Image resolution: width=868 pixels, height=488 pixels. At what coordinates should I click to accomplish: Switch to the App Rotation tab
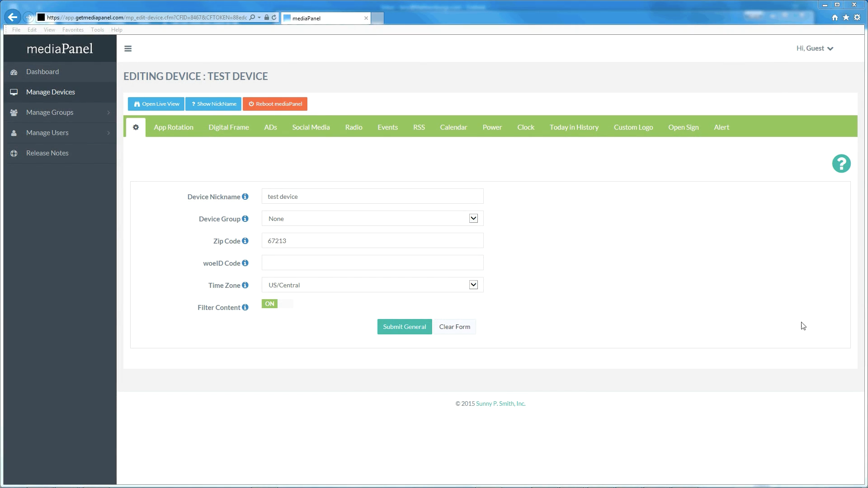pyautogui.click(x=174, y=127)
